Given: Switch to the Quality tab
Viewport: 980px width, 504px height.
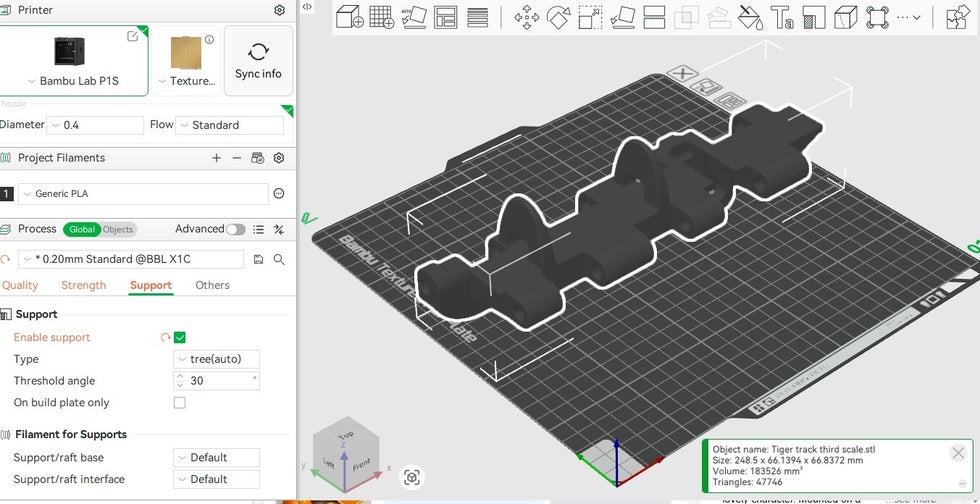Looking at the screenshot, I should click(x=19, y=285).
